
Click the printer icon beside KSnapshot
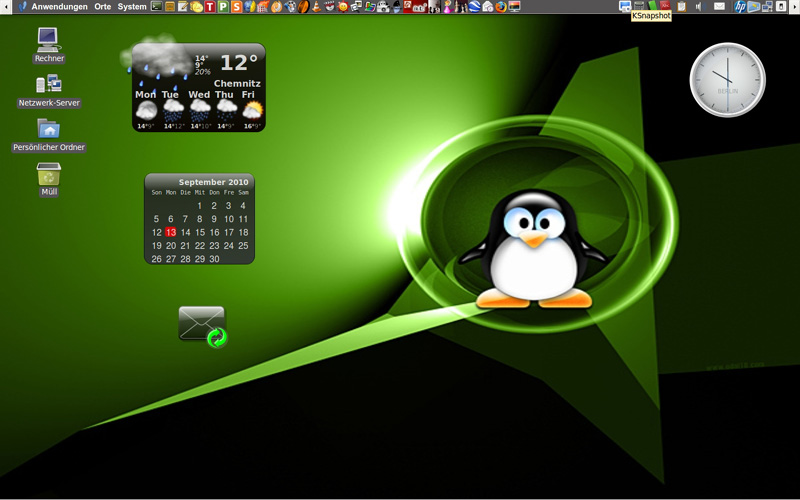[639, 7]
